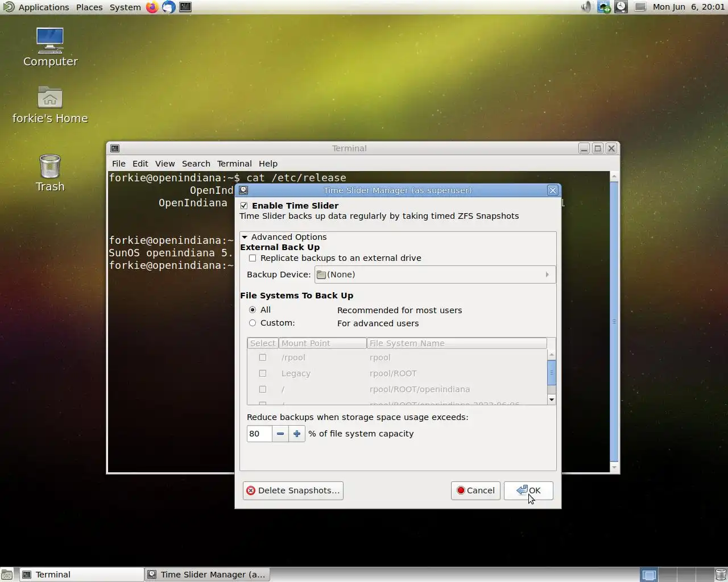Open forkie's Home folder icon
728x582 pixels.
tap(50, 105)
